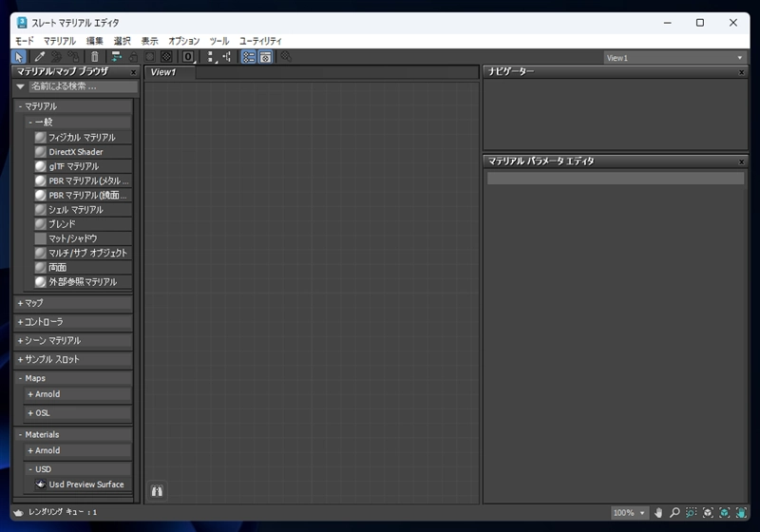This screenshot has width=760, height=532.
Task: Expand the サンプル スロット group
Action: 73,359
